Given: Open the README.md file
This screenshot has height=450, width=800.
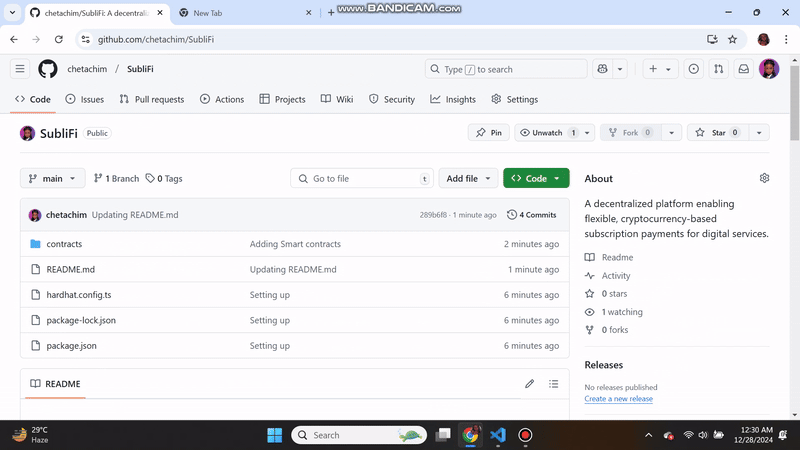Looking at the screenshot, I should 70,269.
